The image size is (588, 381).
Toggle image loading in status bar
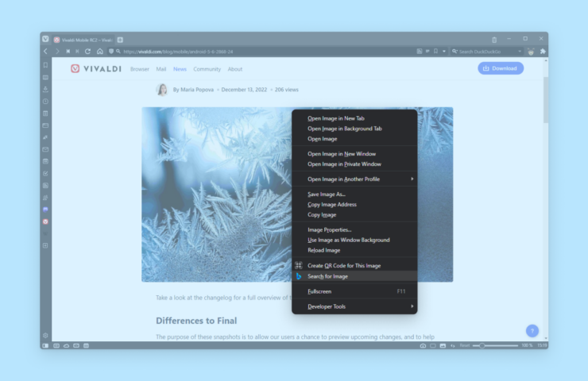pos(443,345)
